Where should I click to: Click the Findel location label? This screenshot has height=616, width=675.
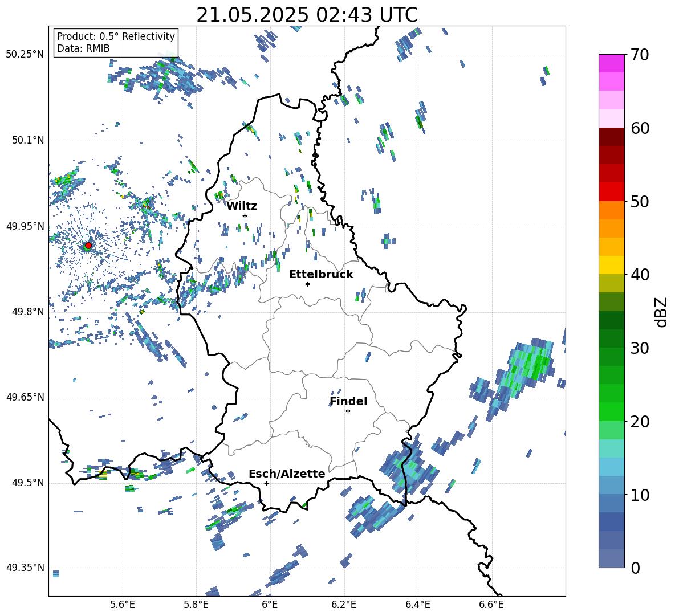[348, 401]
